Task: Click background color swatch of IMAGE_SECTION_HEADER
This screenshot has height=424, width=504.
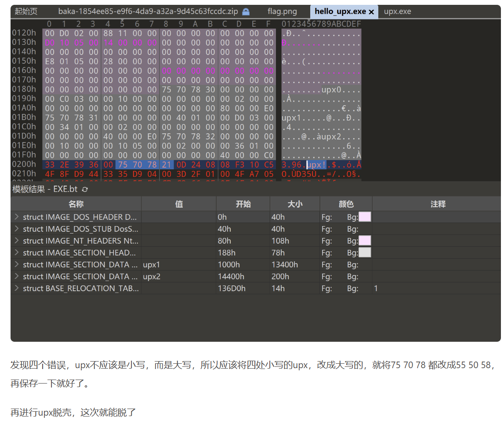Action: click(x=365, y=252)
